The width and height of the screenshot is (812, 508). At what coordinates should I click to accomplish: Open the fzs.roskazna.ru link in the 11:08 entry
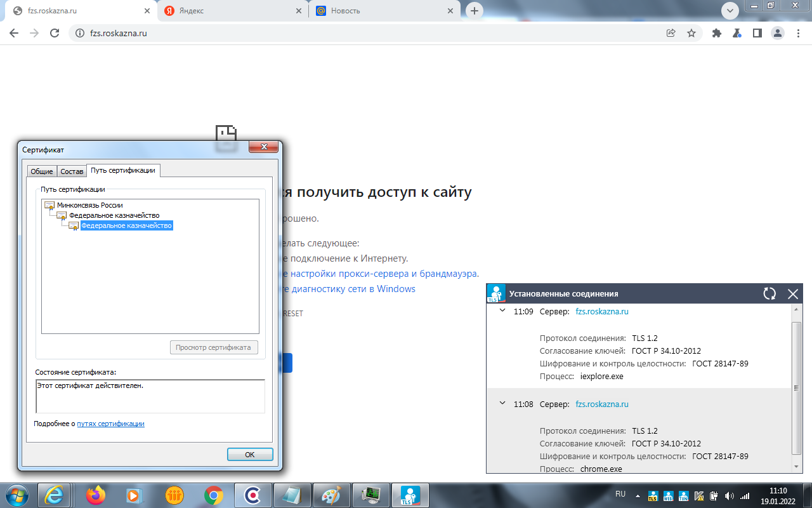pyautogui.click(x=601, y=404)
